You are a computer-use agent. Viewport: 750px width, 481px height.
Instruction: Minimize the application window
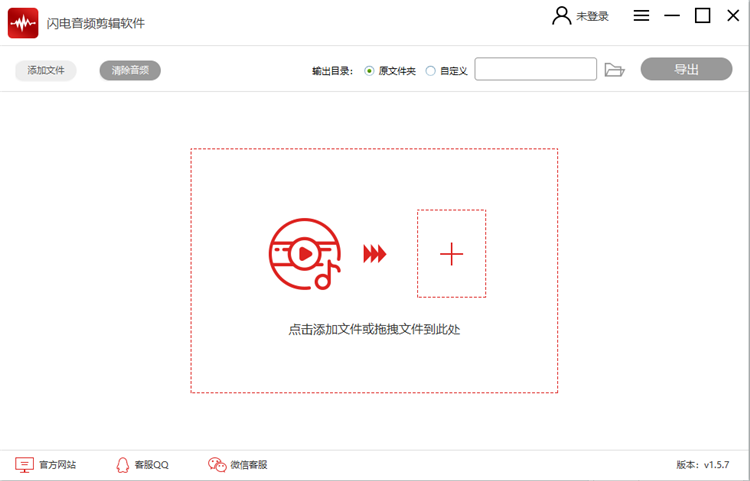[x=672, y=16]
